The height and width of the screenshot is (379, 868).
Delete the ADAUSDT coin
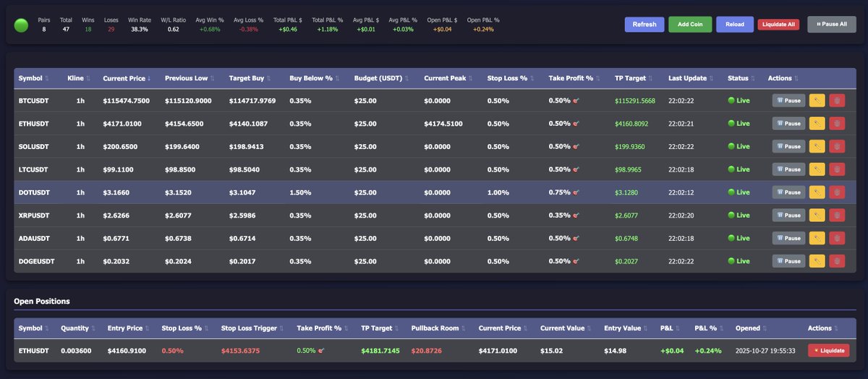pos(837,238)
